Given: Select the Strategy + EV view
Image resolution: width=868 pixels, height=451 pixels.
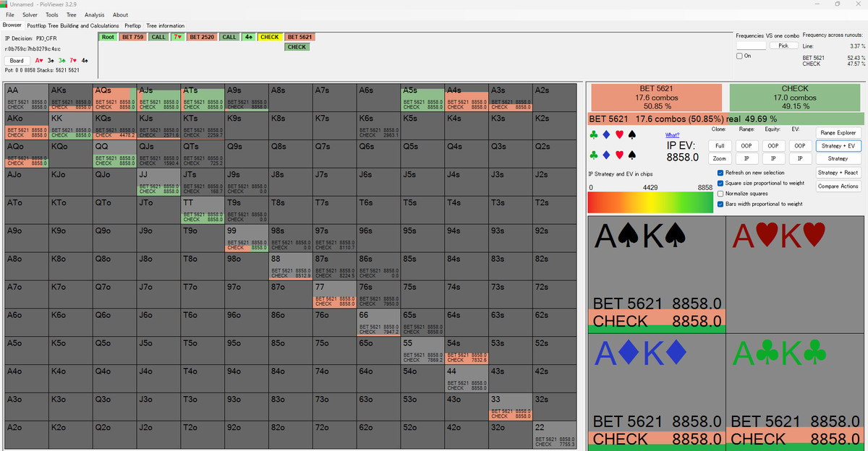Looking at the screenshot, I should [x=838, y=145].
